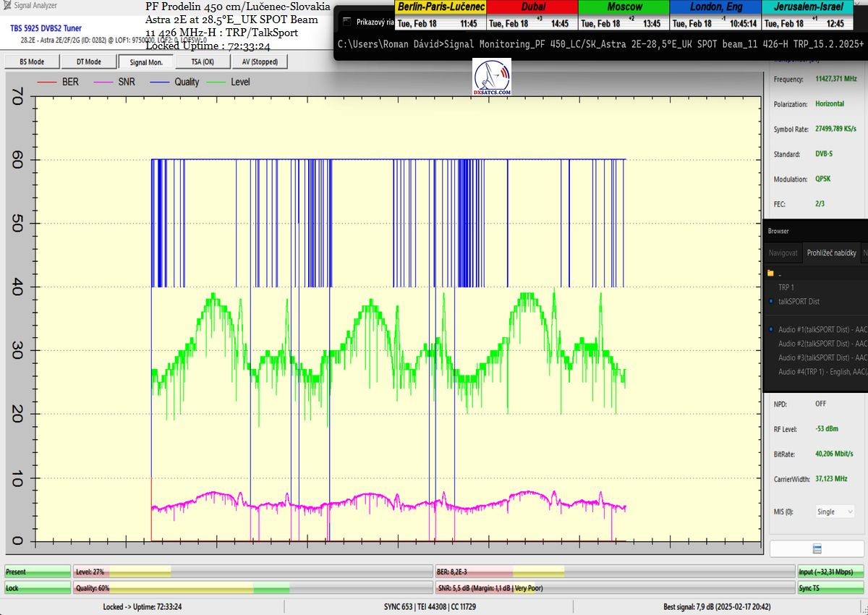The width and height of the screenshot is (868, 615).
Task: Click the folder icon in Browser panel
Action: pos(770,273)
